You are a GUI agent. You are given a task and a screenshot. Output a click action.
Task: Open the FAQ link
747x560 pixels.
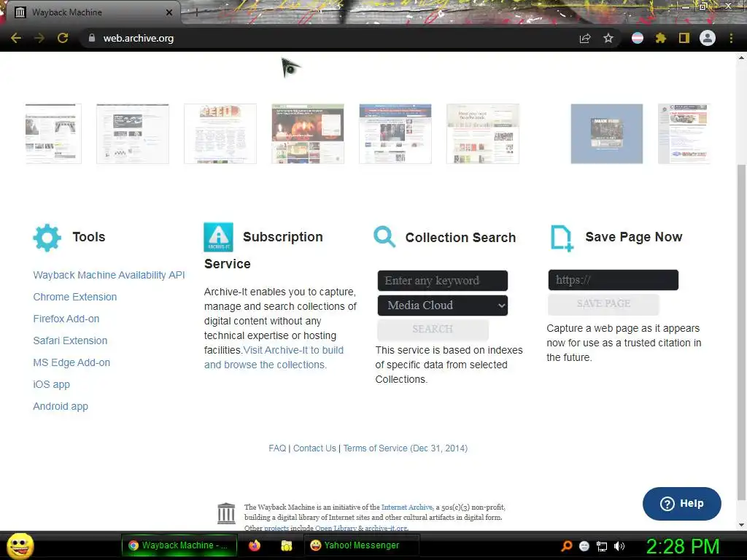click(x=277, y=448)
